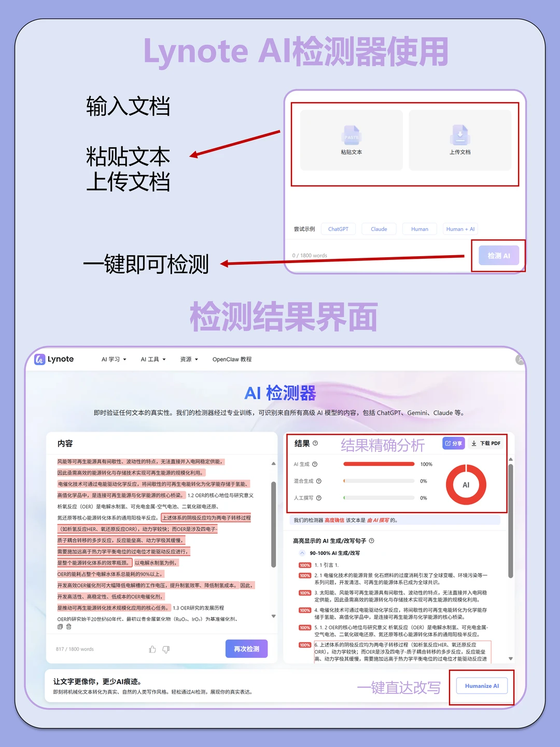560x747 pixels.
Task: Click the Humanize AI button
Action: click(x=482, y=686)
